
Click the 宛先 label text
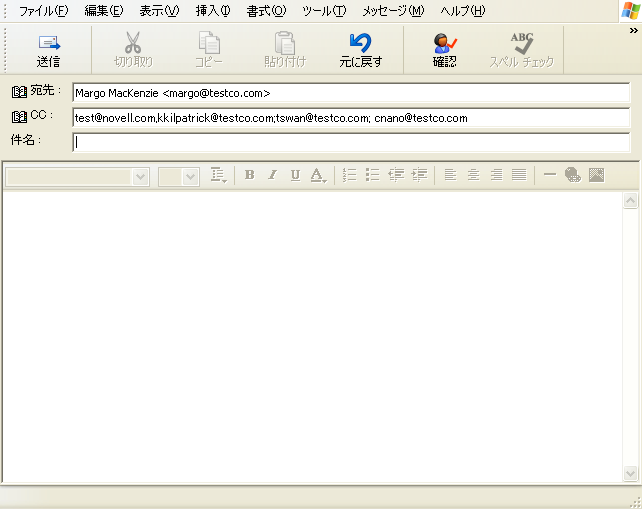pos(43,90)
